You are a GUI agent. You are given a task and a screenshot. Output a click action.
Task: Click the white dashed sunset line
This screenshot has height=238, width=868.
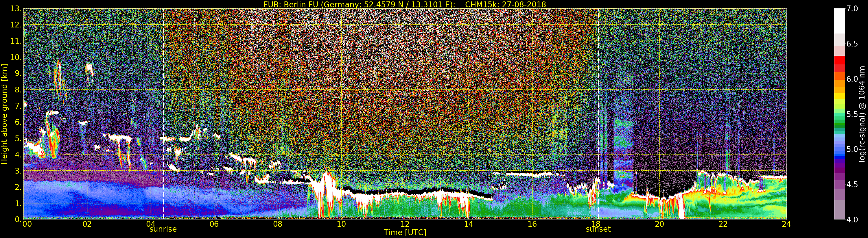(598, 114)
